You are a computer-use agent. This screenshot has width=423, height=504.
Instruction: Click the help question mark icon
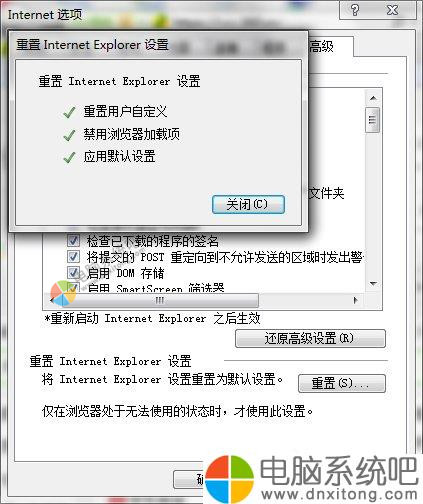pyautogui.click(x=355, y=10)
